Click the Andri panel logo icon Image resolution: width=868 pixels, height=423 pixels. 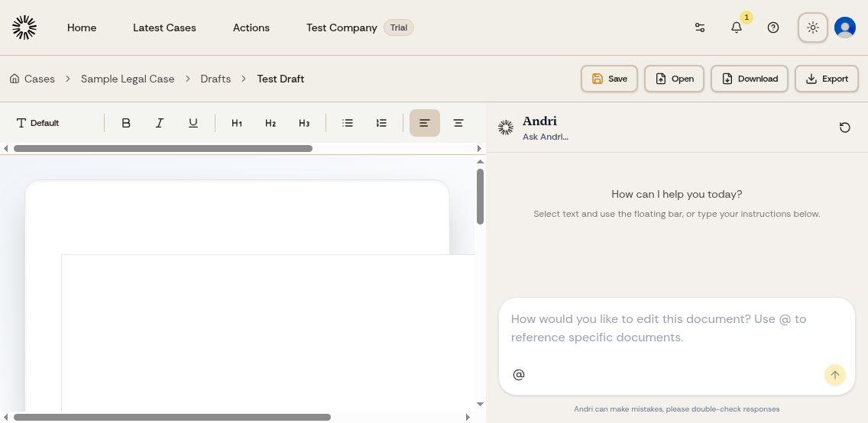tap(505, 128)
